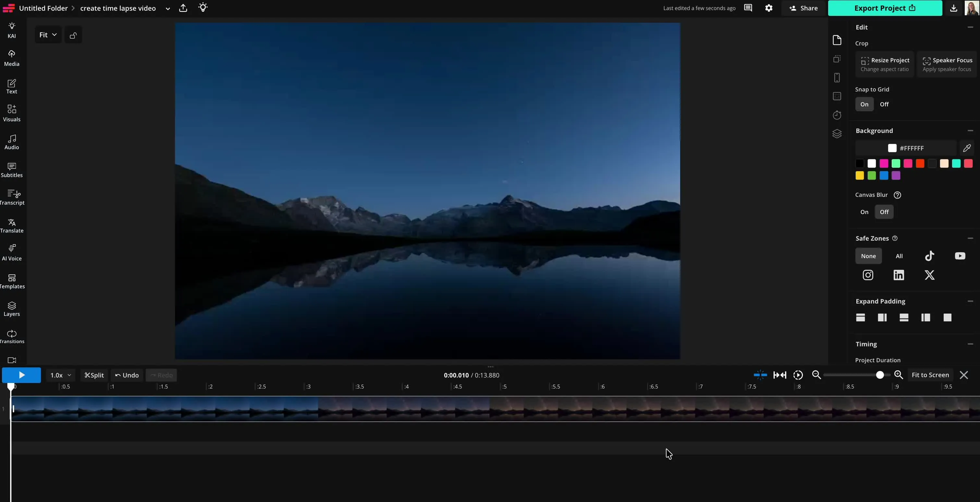
Task: Open the phone preview tab in right panel
Action: 837,78
